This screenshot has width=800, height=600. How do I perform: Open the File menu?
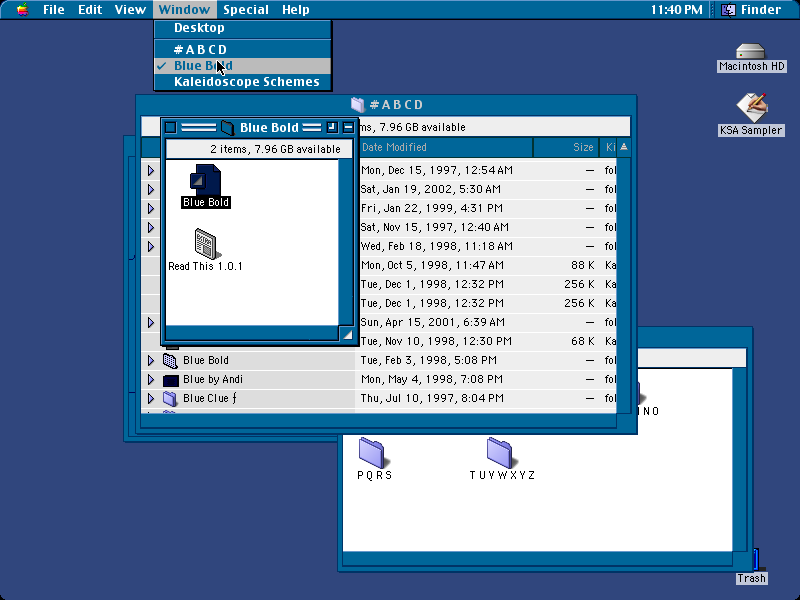pos(54,10)
